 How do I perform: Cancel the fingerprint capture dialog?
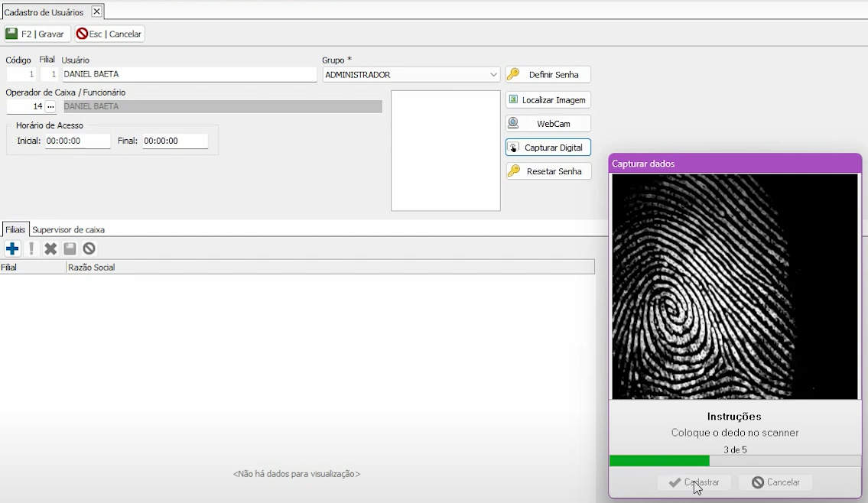point(775,482)
